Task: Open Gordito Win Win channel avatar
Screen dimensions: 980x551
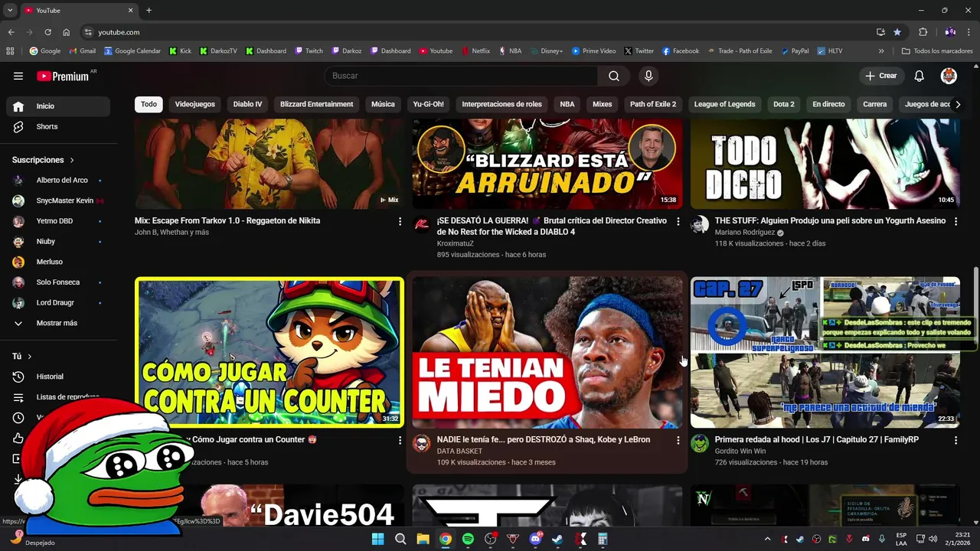Action: tap(699, 443)
